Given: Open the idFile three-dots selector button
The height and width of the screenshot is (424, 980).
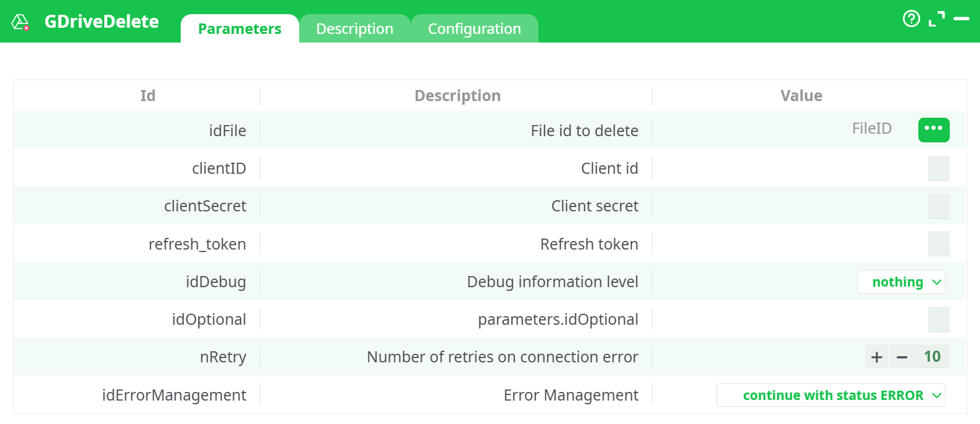Looking at the screenshot, I should point(934,129).
